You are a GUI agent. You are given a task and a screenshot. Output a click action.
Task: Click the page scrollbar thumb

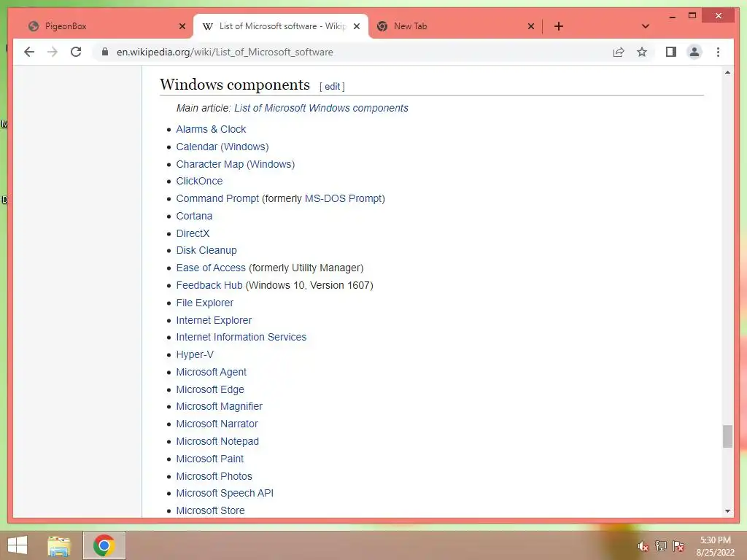click(727, 436)
